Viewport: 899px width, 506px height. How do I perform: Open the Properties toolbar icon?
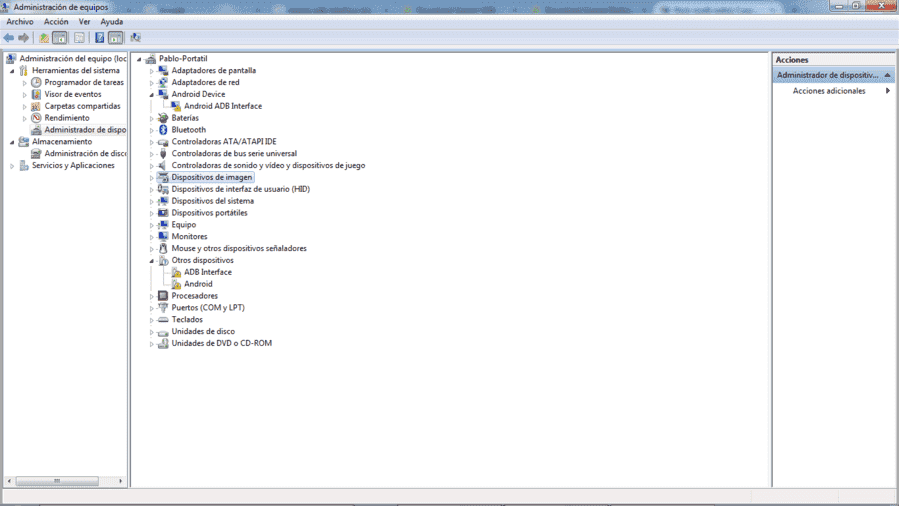tap(79, 38)
